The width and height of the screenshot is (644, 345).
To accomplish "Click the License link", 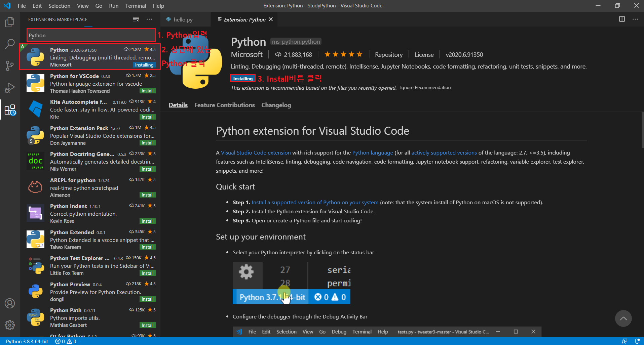I will 424,54.
